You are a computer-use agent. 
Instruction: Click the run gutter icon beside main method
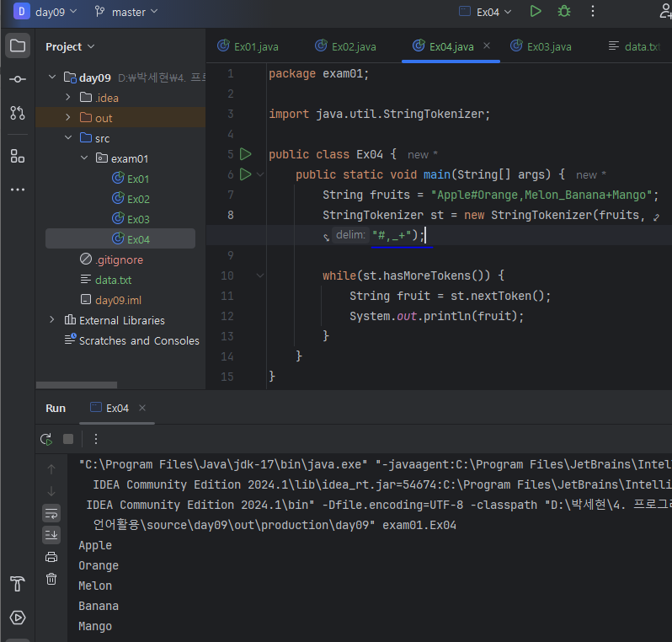coord(245,174)
